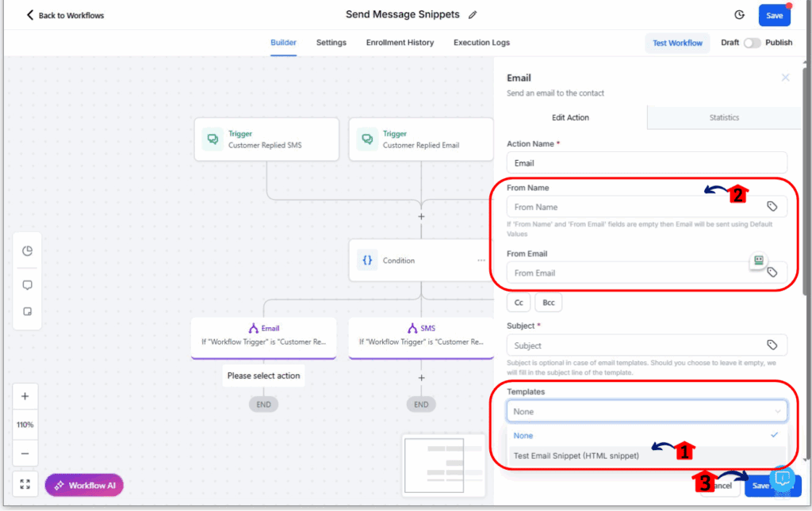
Task: Zoom in the canvas with plus
Action: point(25,396)
